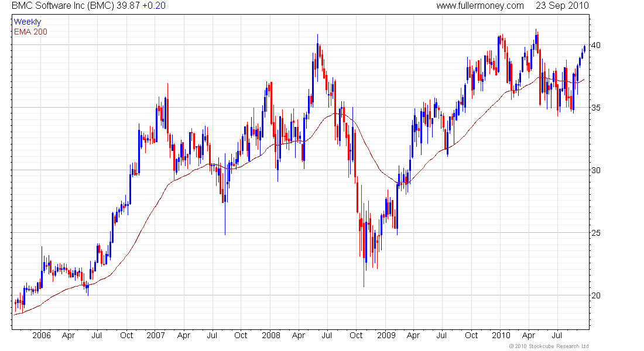Viewport: 644px width, 351px height.
Task: Click the last price 39.87 in title
Action: [x=128, y=6]
